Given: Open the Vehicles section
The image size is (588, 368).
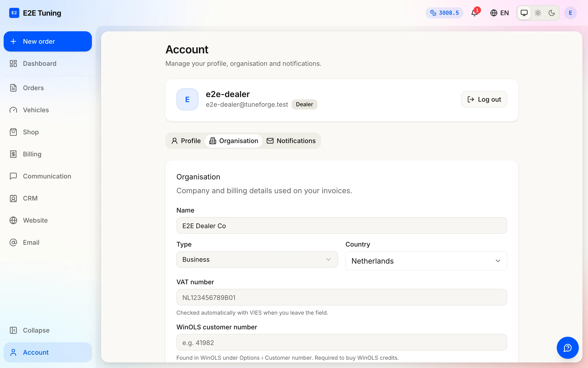Looking at the screenshot, I should tap(48, 110).
